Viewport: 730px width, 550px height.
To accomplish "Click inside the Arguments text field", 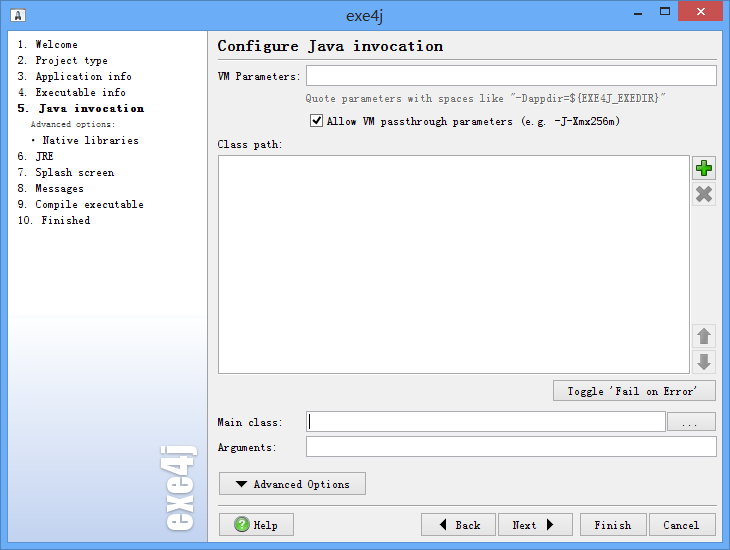I will coord(511,447).
